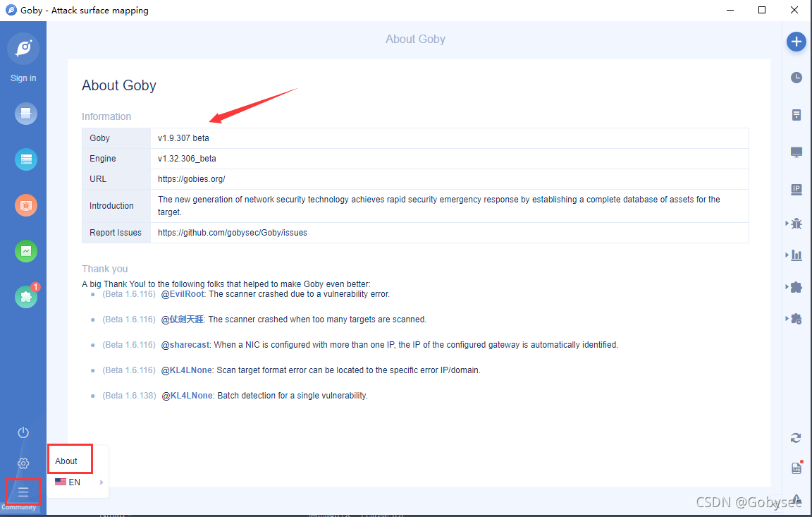Click the @EvilRoot contributor link

point(183,294)
